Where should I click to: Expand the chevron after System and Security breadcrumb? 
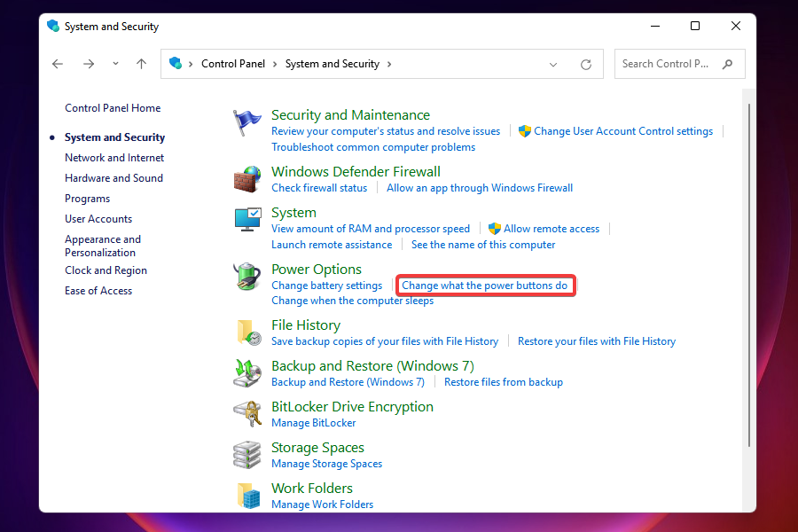(x=389, y=64)
